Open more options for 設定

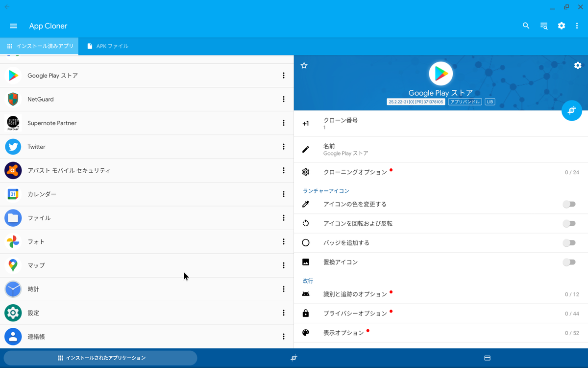pos(283,313)
